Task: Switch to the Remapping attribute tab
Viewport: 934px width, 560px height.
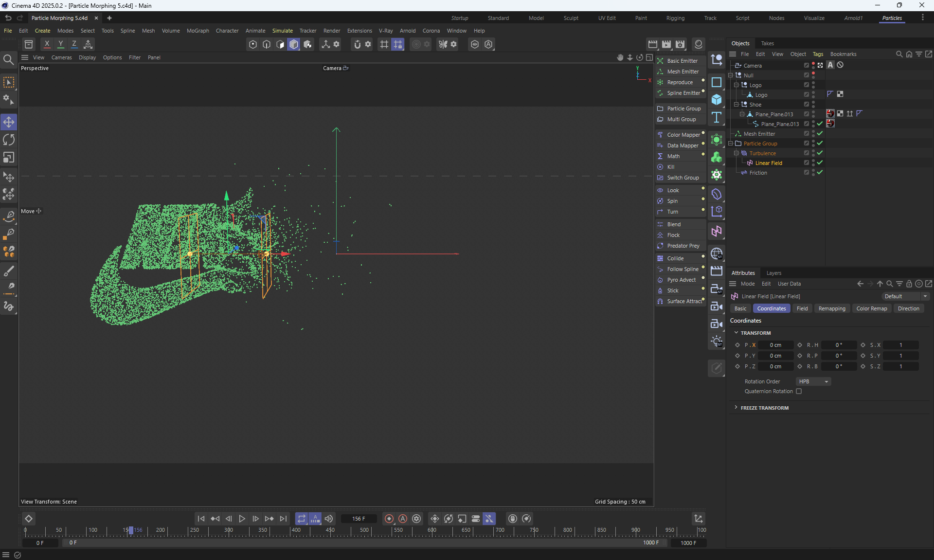Action: click(831, 308)
